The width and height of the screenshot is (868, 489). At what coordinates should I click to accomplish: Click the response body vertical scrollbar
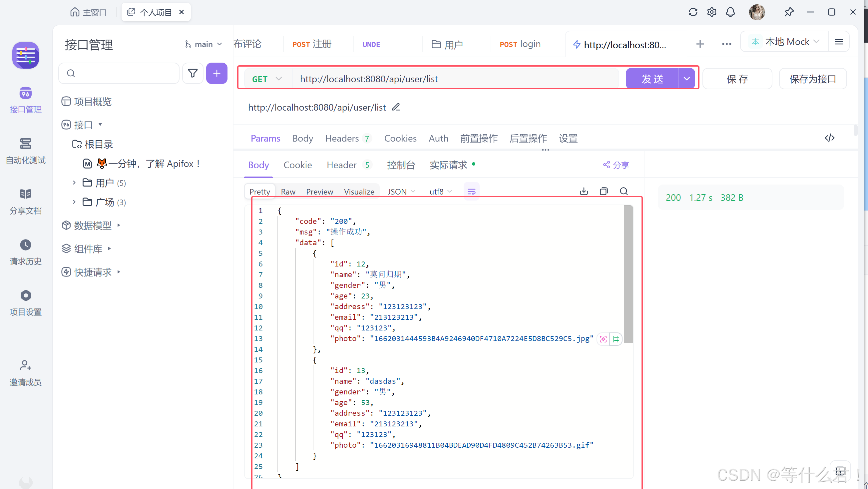[x=628, y=274]
